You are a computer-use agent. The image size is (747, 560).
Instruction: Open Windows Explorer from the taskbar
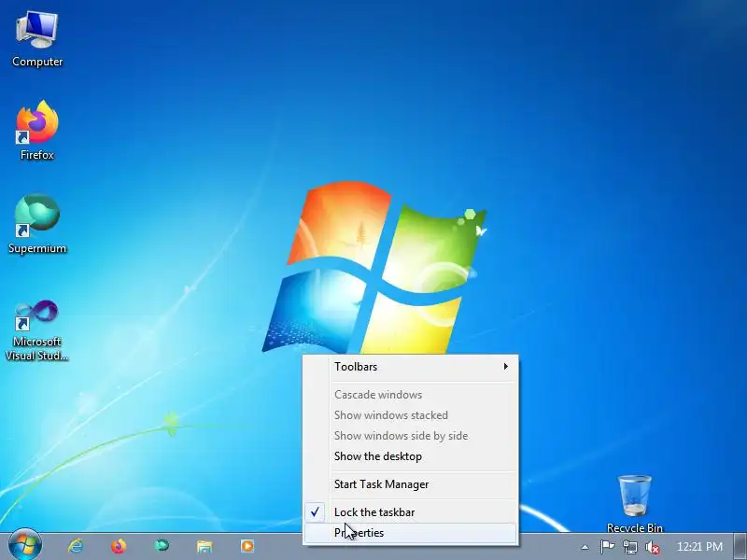pos(204,546)
